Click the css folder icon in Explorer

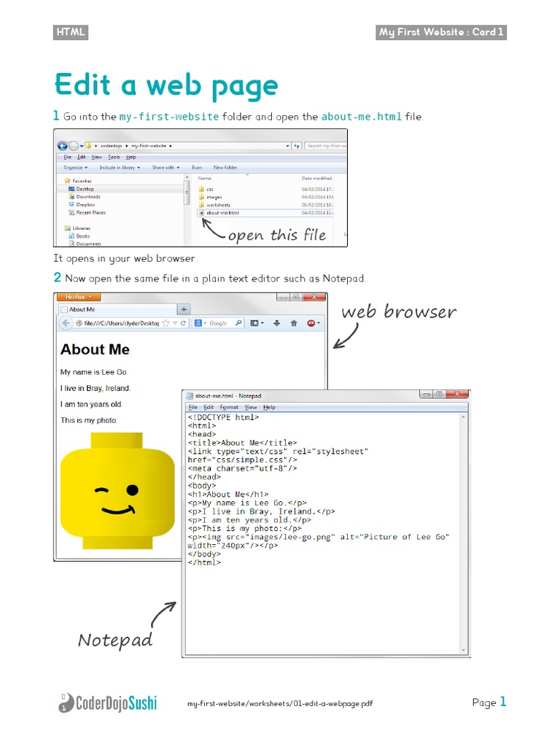pyautogui.click(x=201, y=189)
